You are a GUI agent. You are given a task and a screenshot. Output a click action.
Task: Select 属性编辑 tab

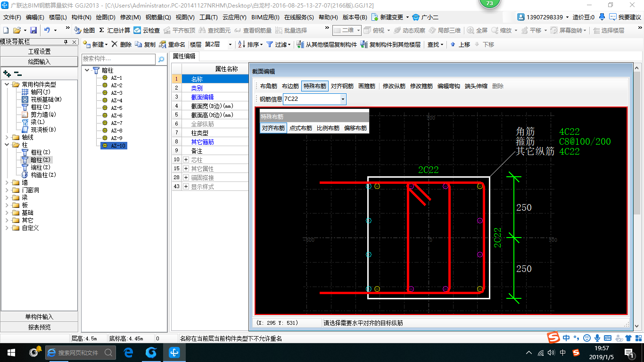(x=184, y=56)
